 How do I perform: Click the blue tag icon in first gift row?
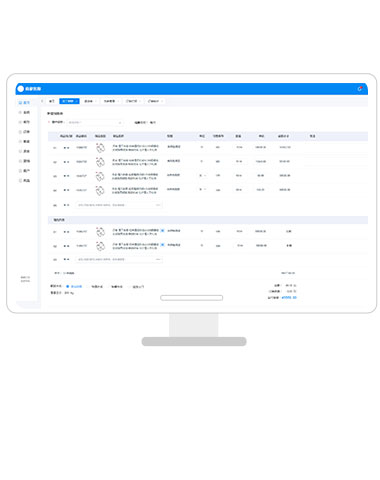162,231
